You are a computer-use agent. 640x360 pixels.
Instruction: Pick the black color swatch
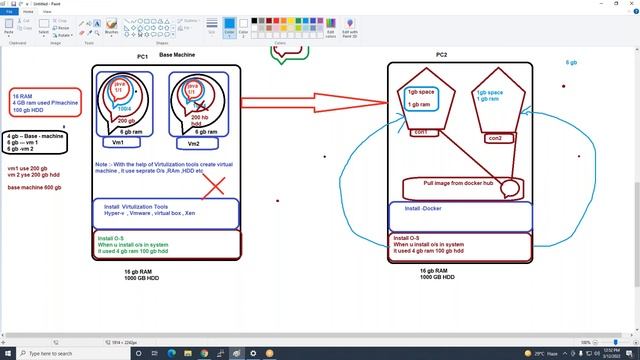254,20
